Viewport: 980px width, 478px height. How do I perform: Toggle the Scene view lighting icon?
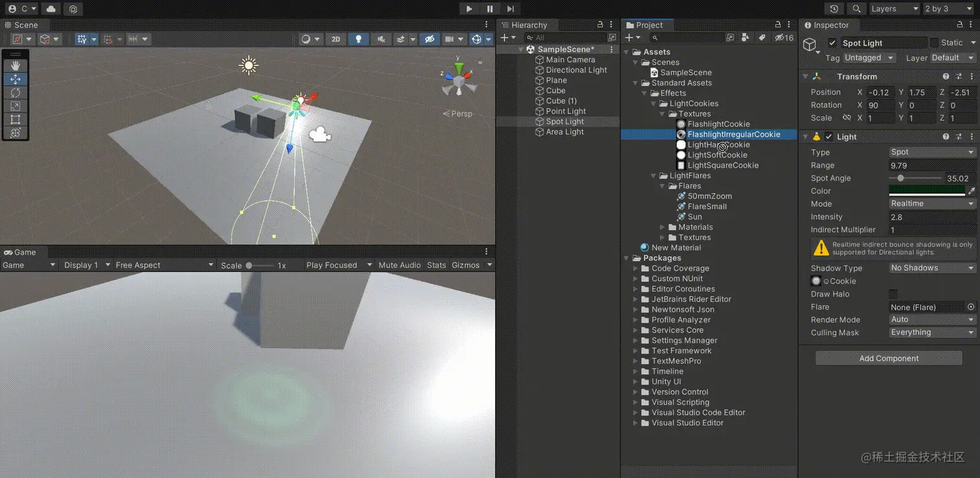[358, 39]
